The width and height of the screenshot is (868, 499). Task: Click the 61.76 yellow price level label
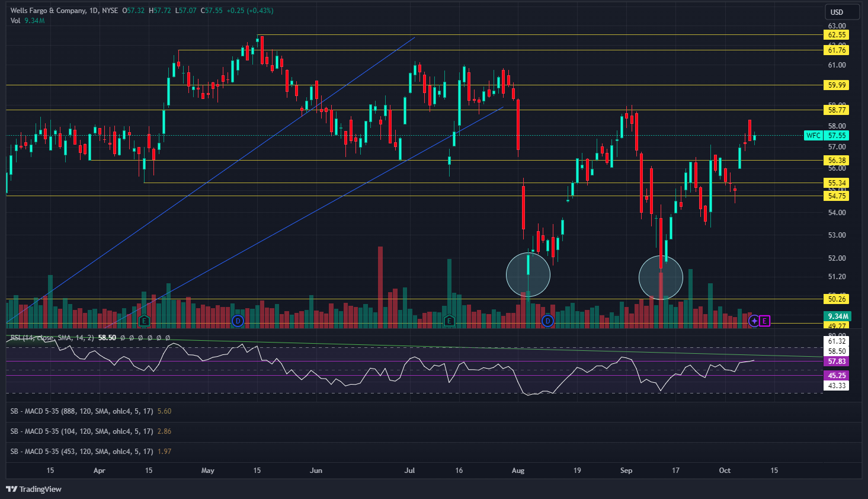tap(837, 50)
